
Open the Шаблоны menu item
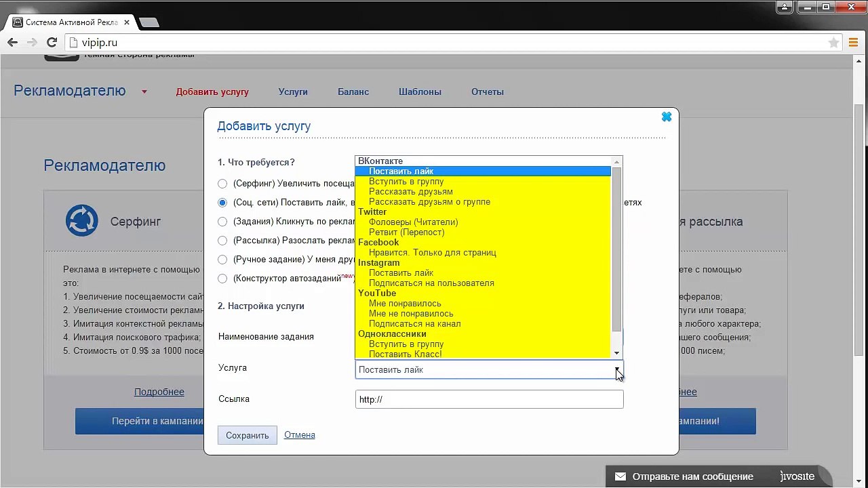point(420,92)
